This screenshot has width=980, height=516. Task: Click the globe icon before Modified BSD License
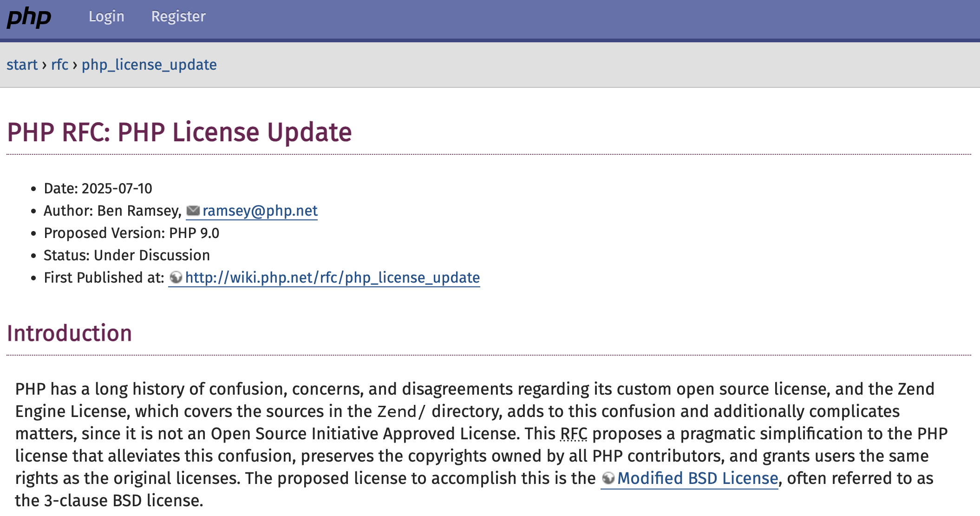pyautogui.click(x=608, y=478)
